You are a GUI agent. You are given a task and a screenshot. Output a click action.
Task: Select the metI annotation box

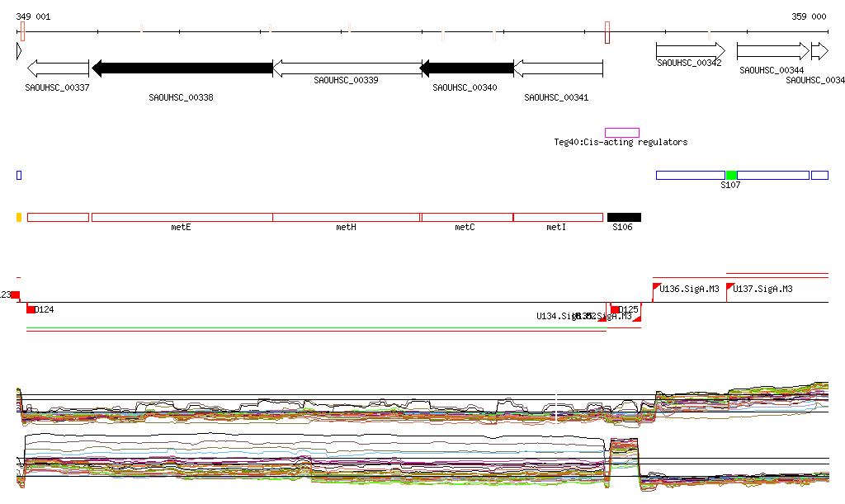[x=558, y=217]
